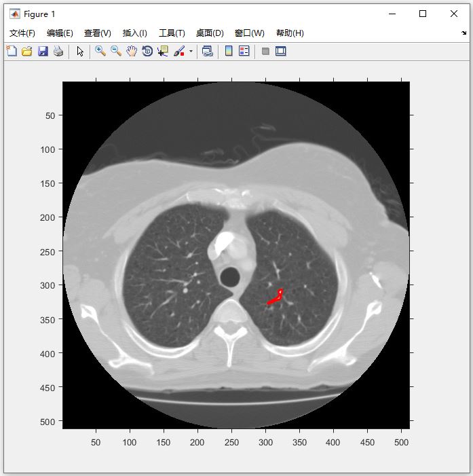
Task: Expand the Brush color dropdown arrow
Action: pyautogui.click(x=191, y=51)
